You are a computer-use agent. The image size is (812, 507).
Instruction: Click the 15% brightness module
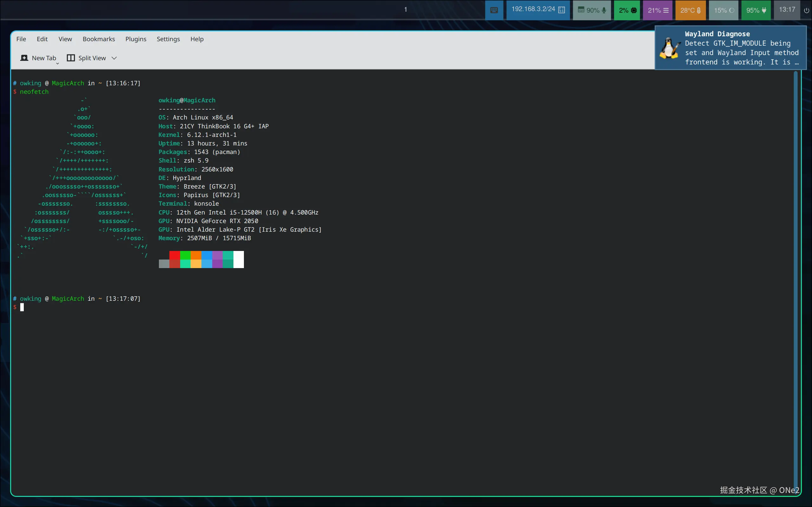724,10
